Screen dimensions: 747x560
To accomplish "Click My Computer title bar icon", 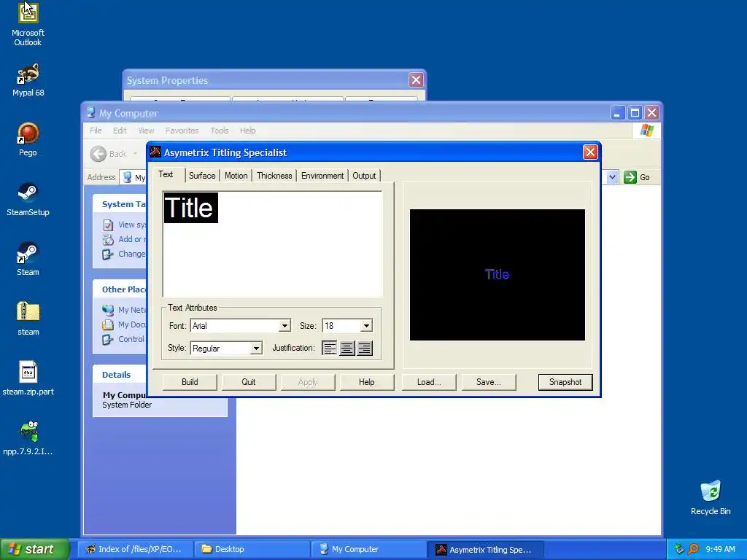I will pos(90,113).
